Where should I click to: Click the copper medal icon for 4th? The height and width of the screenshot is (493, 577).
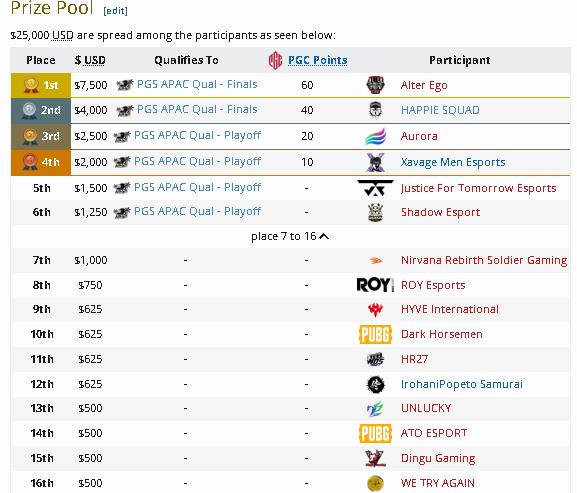[x=30, y=162]
